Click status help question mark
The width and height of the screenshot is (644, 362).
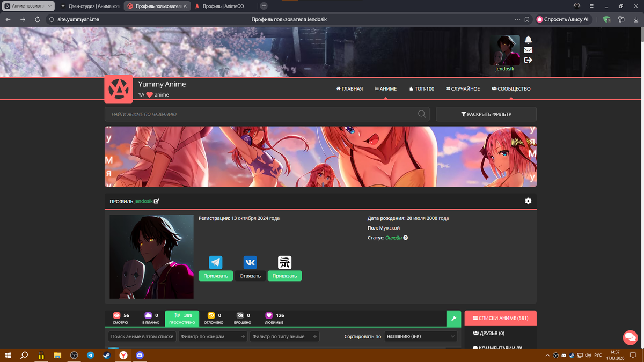pos(406,238)
